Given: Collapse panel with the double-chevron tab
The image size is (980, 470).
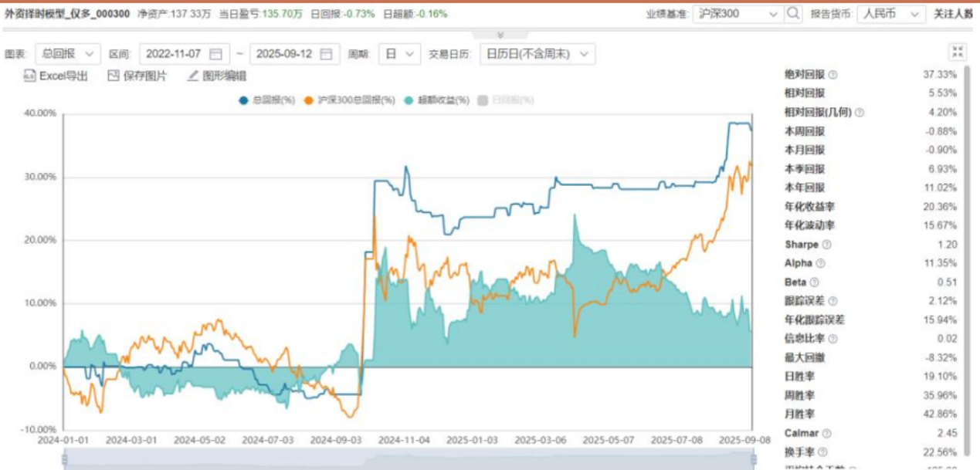Looking at the screenshot, I should (x=500, y=35).
